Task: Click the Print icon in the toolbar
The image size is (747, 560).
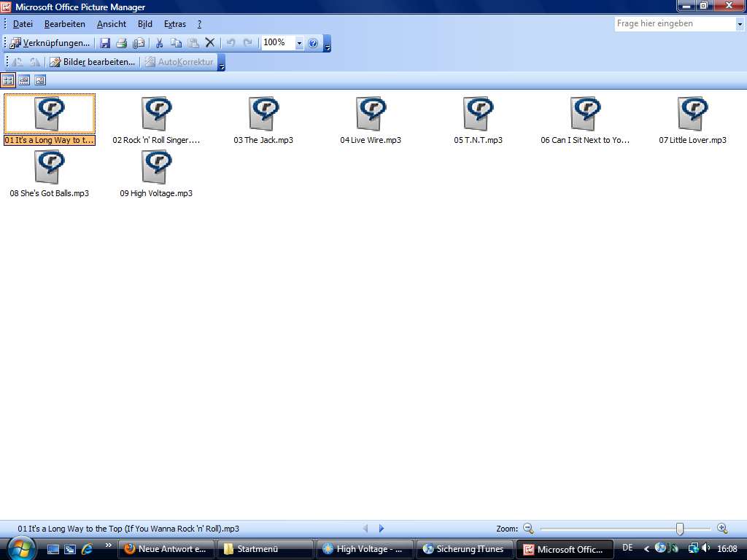Action: tap(122, 43)
